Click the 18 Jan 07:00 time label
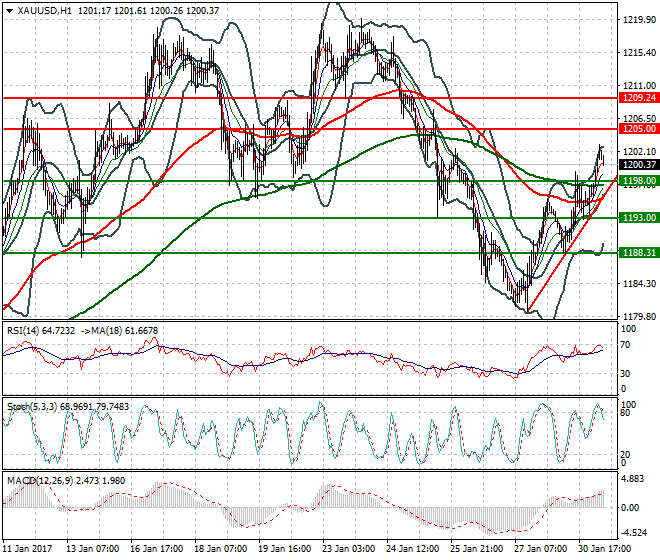660x560 pixels. [x=221, y=549]
